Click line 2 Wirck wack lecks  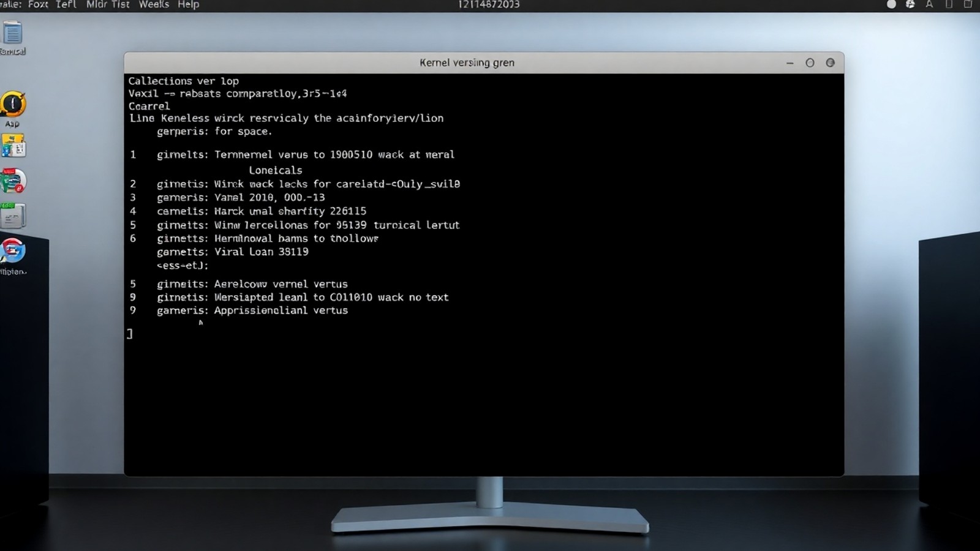(295, 184)
